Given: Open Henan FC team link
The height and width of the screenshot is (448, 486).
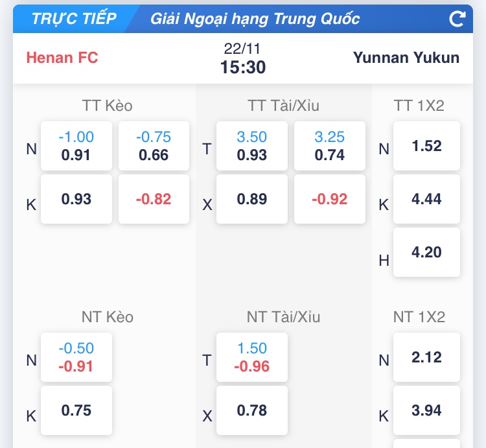Looking at the screenshot, I should coord(62,57).
